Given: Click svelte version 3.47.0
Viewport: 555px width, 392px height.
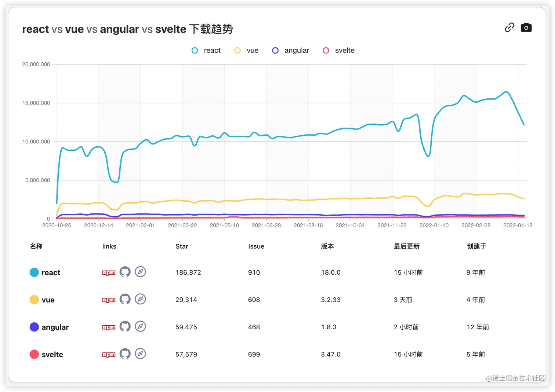Looking at the screenshot, I should pyautogui.click(x=331, y=355).
